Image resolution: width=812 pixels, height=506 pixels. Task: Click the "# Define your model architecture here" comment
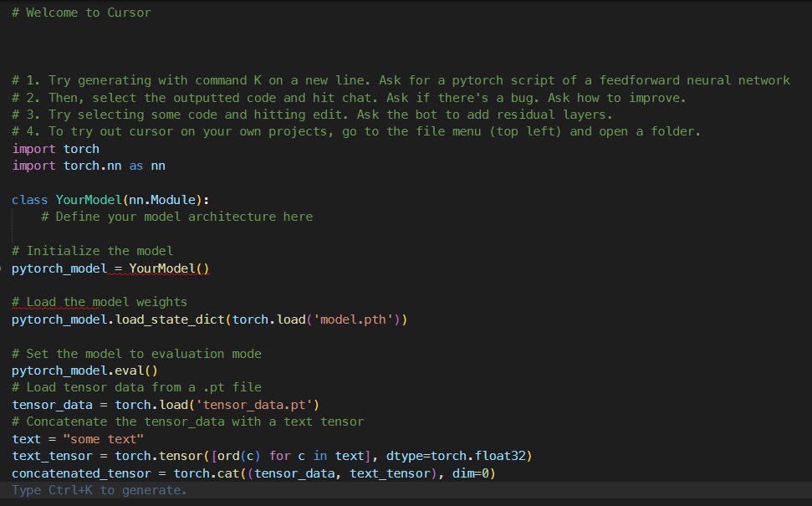177,217
